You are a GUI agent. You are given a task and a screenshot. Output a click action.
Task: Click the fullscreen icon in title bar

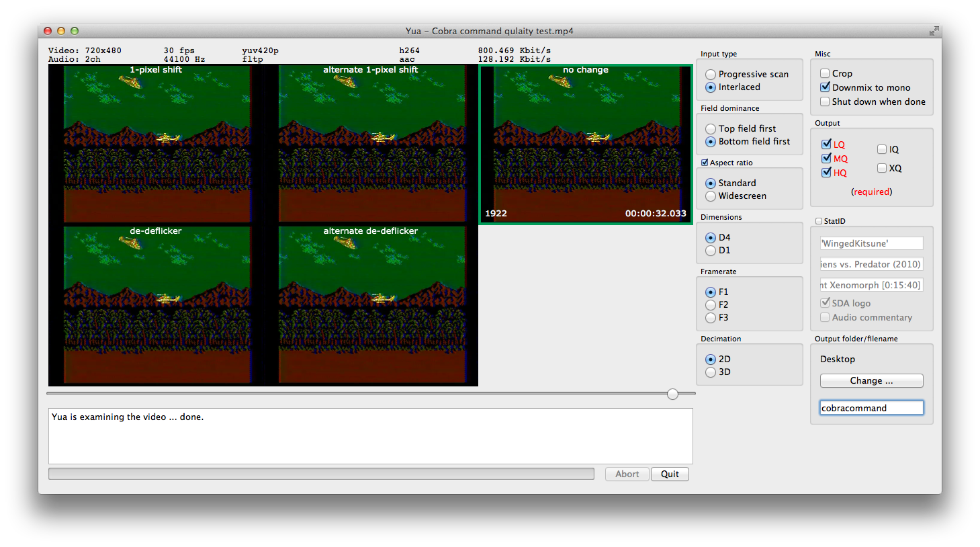click(x=934, y=31)
